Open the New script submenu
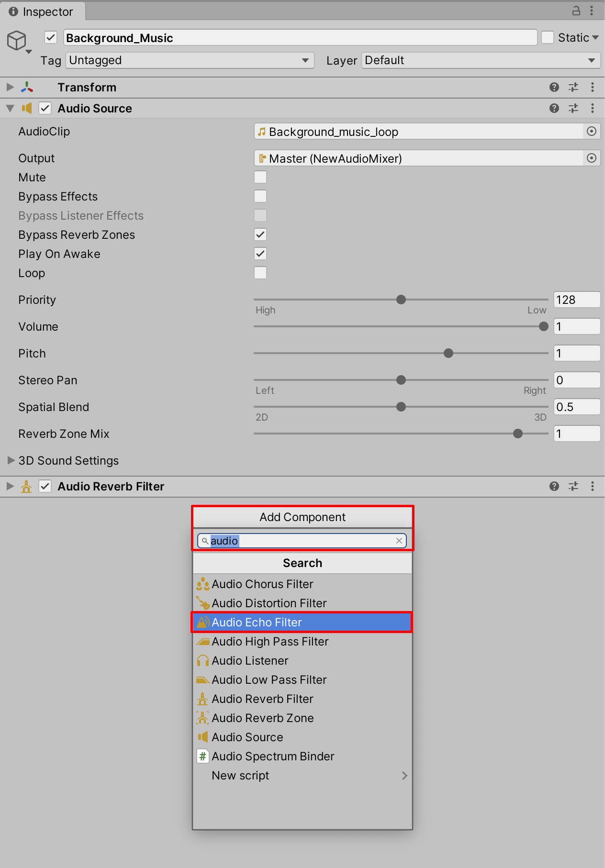Screen dimensions: 605x868 [302, 775]
